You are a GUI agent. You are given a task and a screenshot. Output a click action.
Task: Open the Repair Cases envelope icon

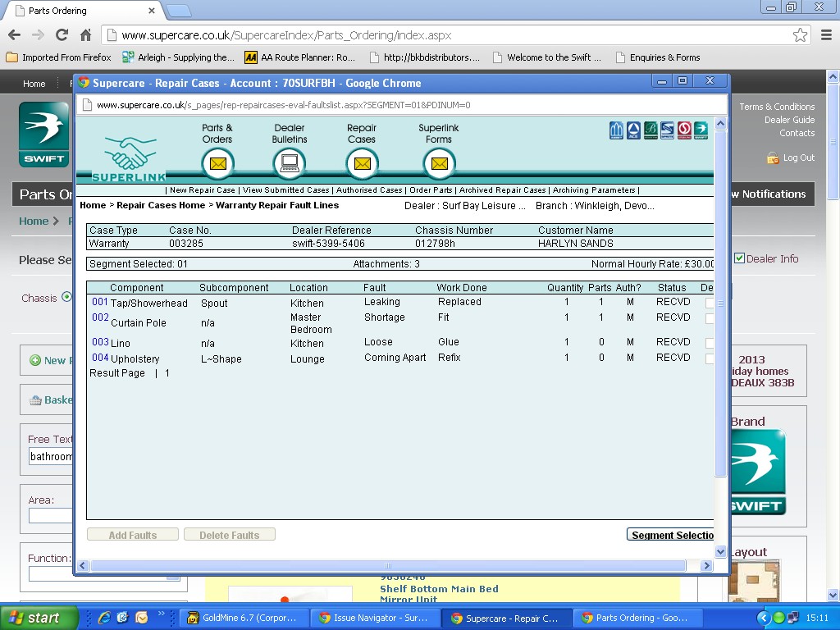[362, 163]
